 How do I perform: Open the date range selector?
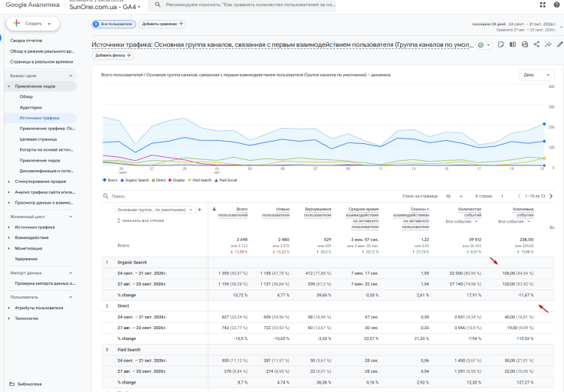coord(516,27)
